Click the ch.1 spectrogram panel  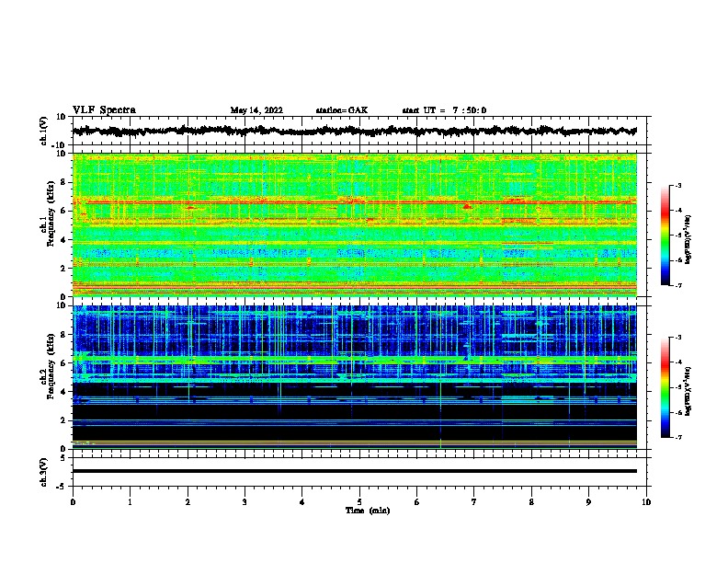pos(355,224)
